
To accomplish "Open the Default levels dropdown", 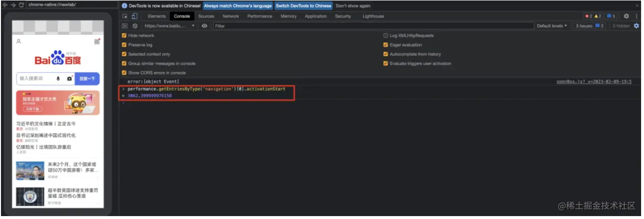I will [552, 26].
